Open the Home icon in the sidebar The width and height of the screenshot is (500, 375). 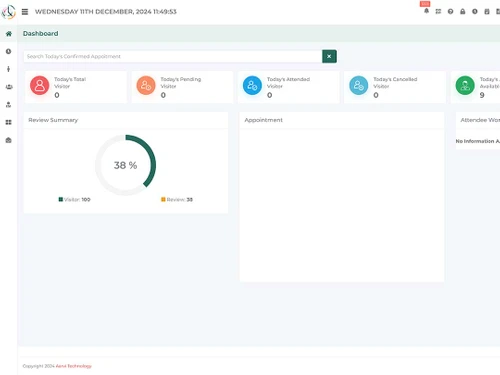click(x=9, y=34)
